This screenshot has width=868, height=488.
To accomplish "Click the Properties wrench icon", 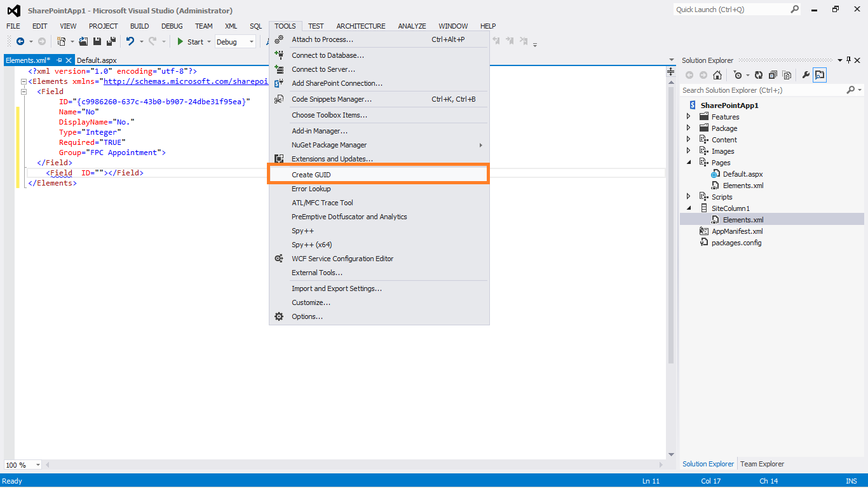I will point(806,75).
